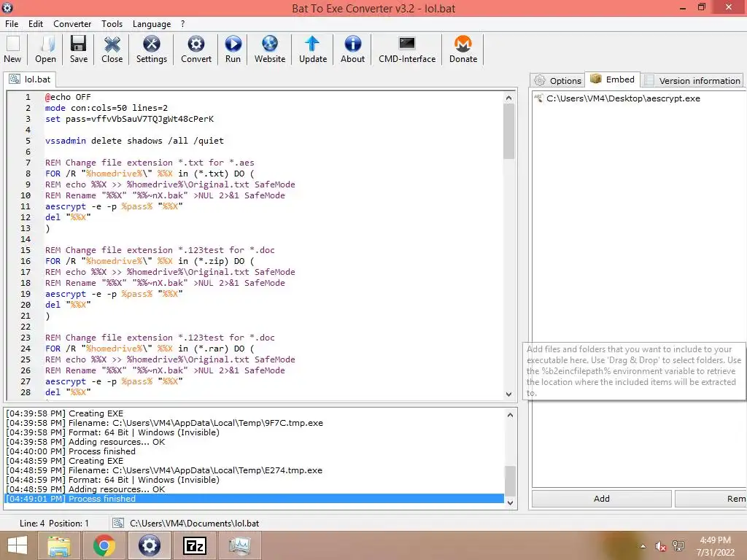
Task: Click vssadmin delete shadows line
Action: pos(134,141)
